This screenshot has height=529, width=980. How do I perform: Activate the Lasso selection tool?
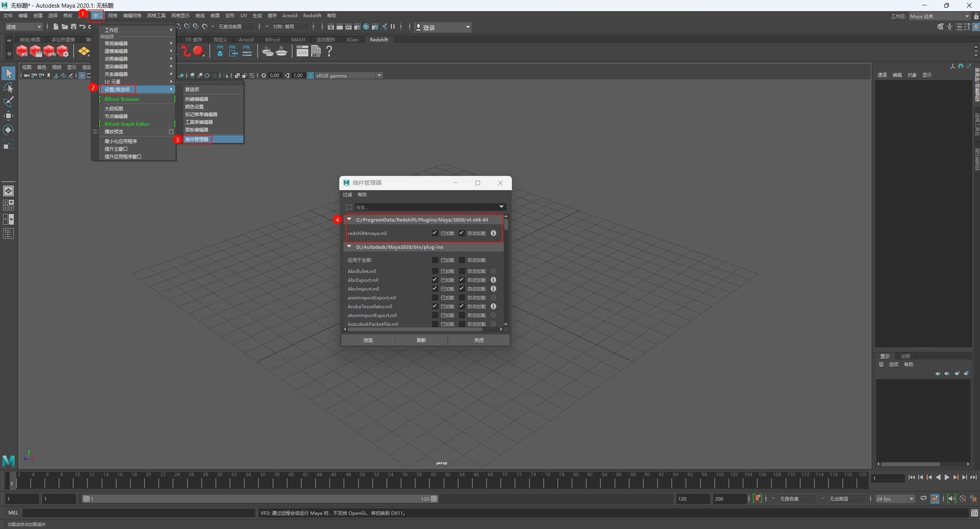pyautogui.click(x=8, y=87)
